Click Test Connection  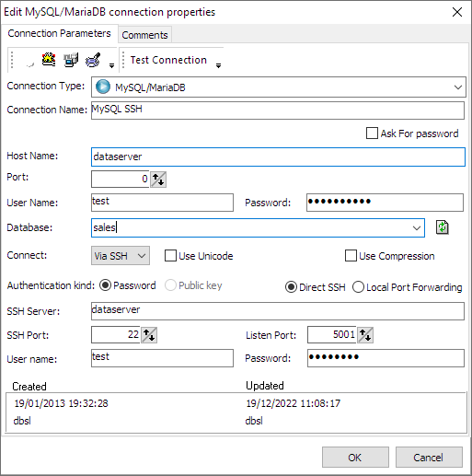(168, 60)
